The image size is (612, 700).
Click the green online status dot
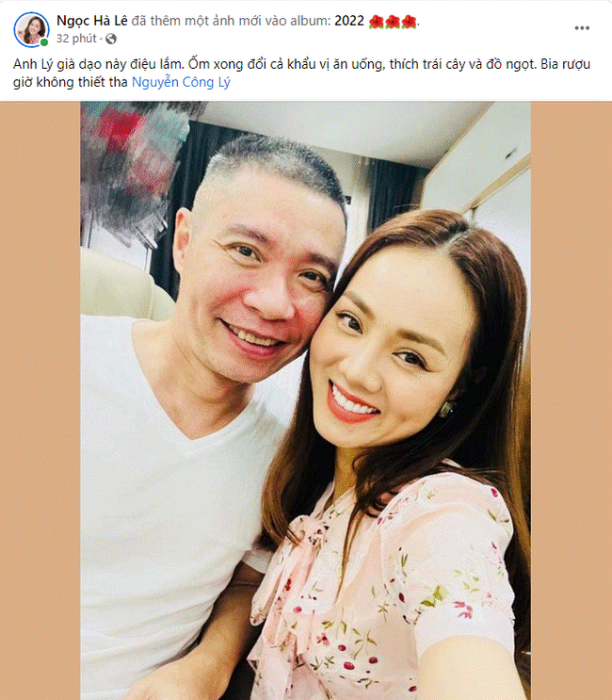click(x=43, y=42)
